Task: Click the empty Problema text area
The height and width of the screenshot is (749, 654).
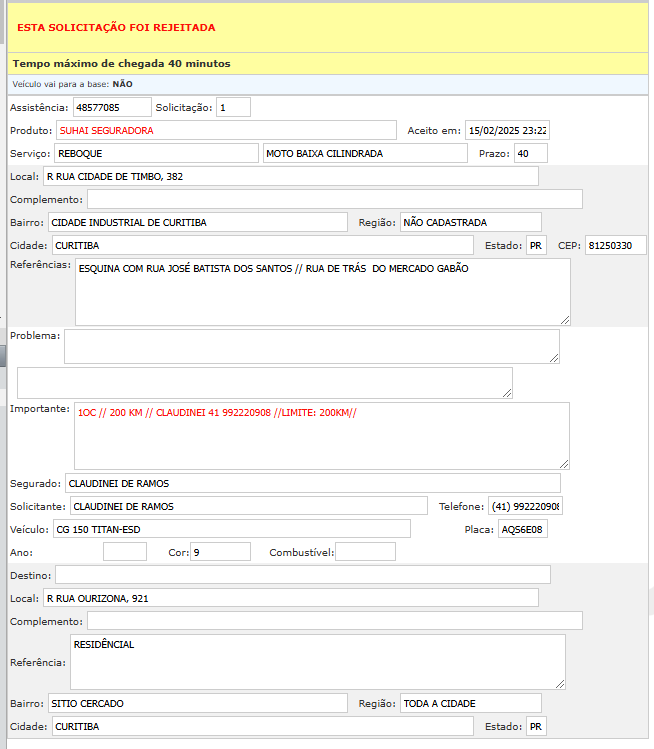Action: [311, 346]
